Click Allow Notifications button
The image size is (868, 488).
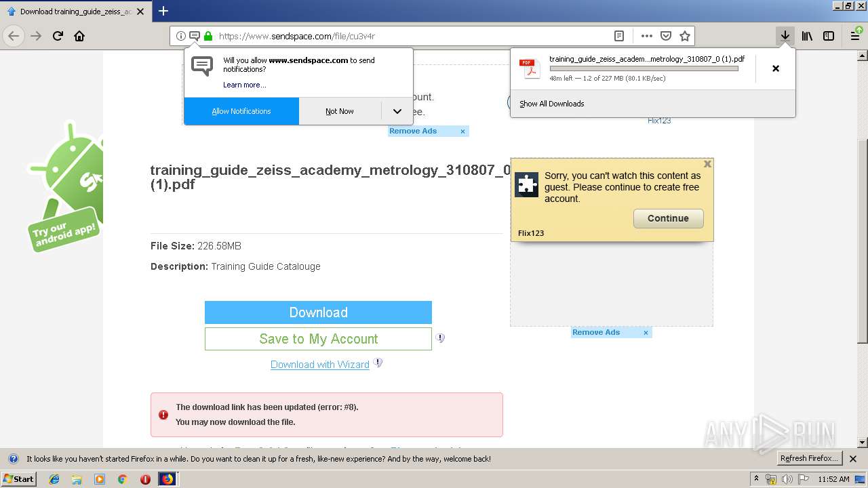pos(241,111)
